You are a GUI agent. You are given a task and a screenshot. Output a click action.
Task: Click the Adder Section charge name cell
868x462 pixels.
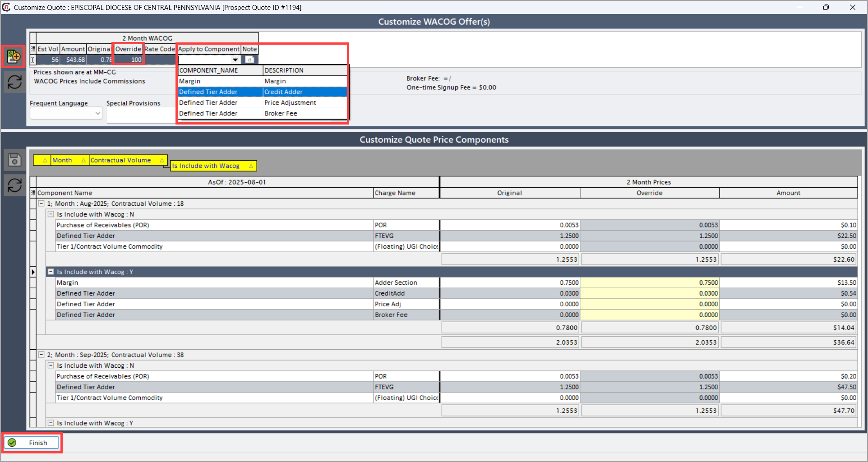click(x=406, y=283)
